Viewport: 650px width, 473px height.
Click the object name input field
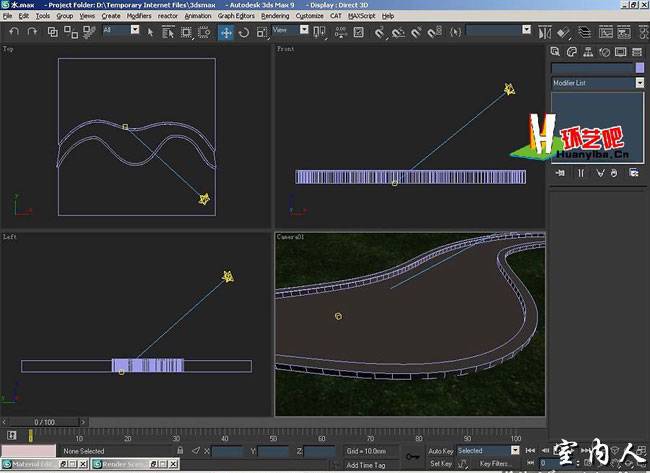[x=592, y=67]
